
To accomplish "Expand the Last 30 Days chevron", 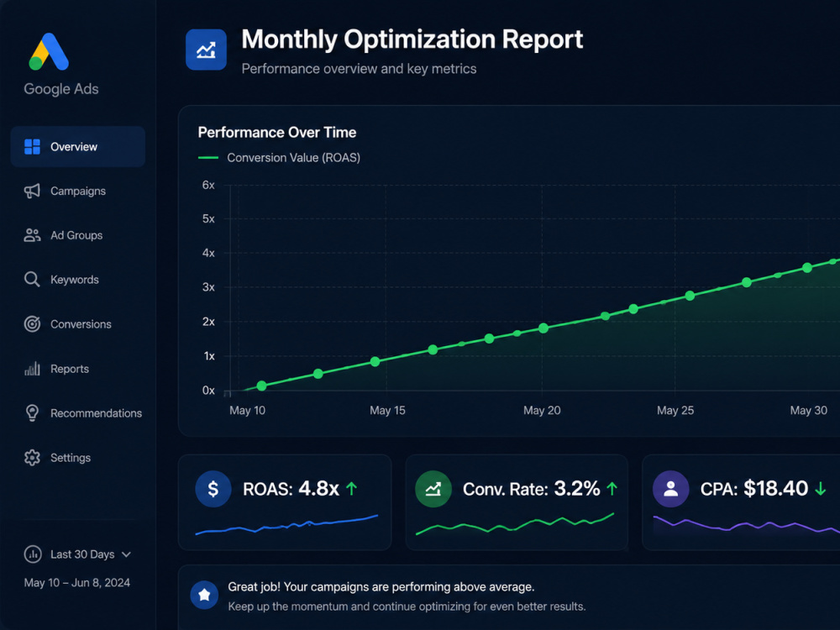I will 127,554.
